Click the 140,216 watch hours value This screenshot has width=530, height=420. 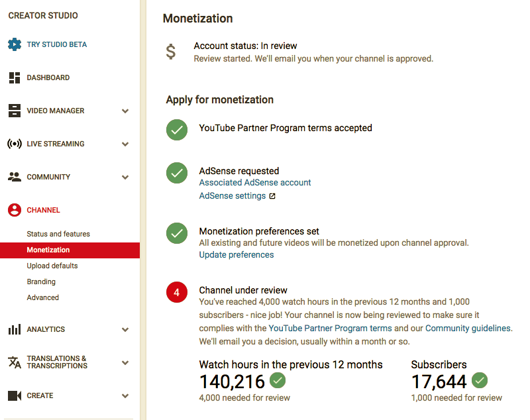(x=232, y=382)
